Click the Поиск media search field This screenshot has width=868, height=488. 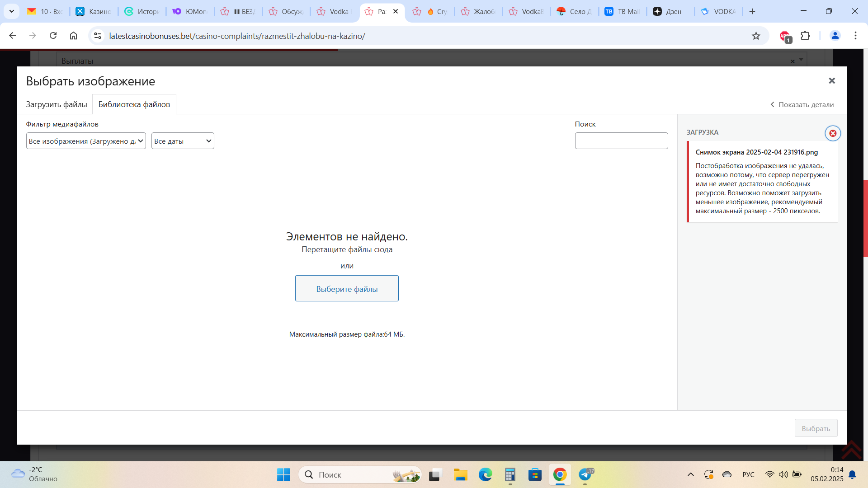coord(621,141)
